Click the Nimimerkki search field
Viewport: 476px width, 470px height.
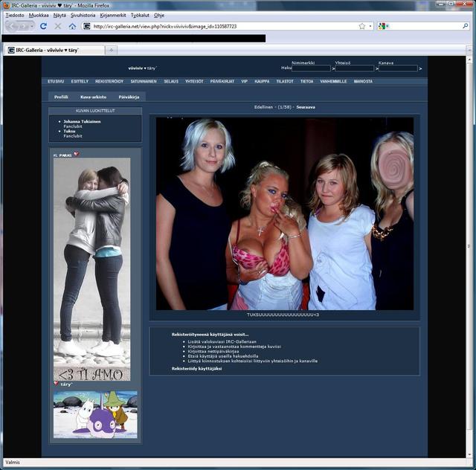(x=311, y=68)
